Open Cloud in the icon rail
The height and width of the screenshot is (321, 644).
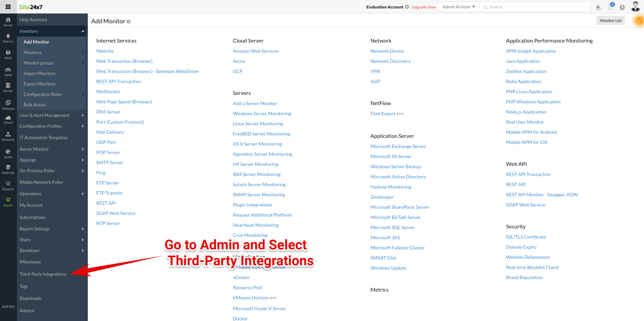click(x=8, y=120)
